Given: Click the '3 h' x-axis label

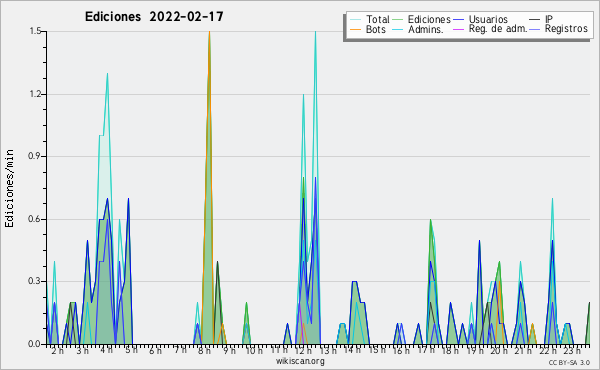Looking at the screenshot, I should (82, 351).
